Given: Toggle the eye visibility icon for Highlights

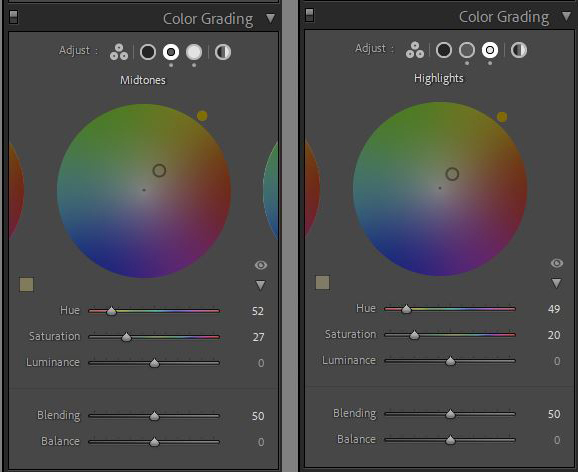Looking at the screenshot, I should pos(557,263).
